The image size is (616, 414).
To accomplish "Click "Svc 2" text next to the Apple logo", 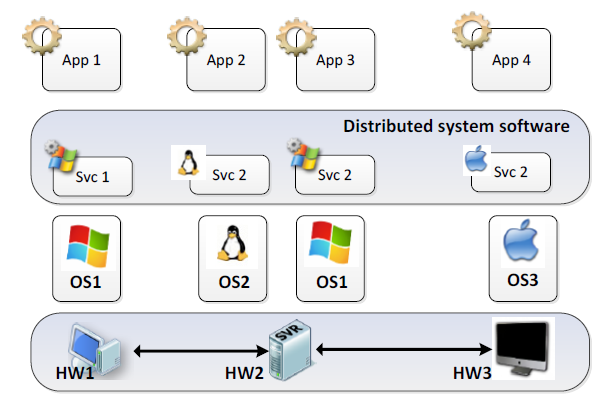I will [x=510, y=172].
